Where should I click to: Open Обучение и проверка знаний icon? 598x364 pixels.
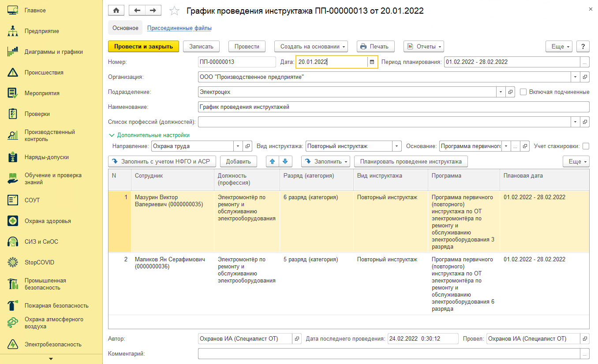[12, 178]
